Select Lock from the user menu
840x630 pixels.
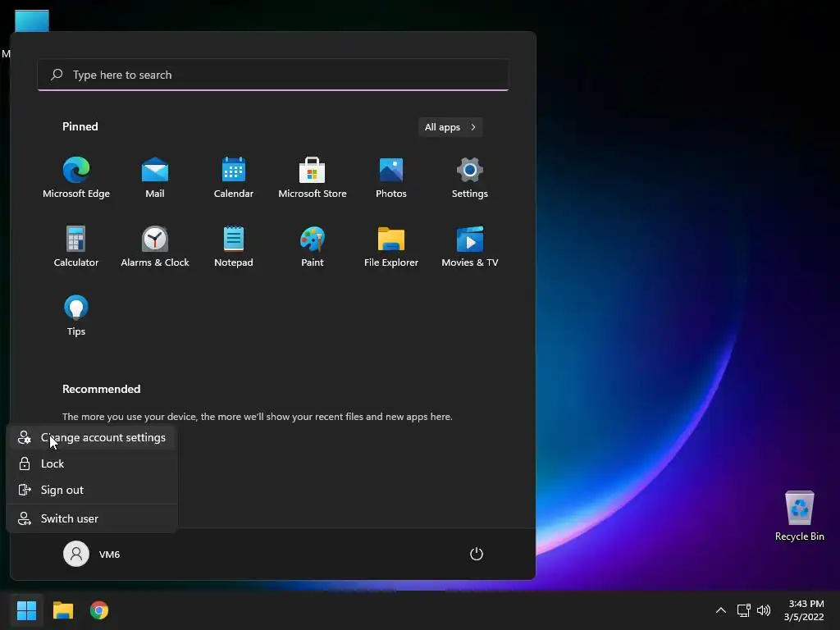tap(92, 464)
